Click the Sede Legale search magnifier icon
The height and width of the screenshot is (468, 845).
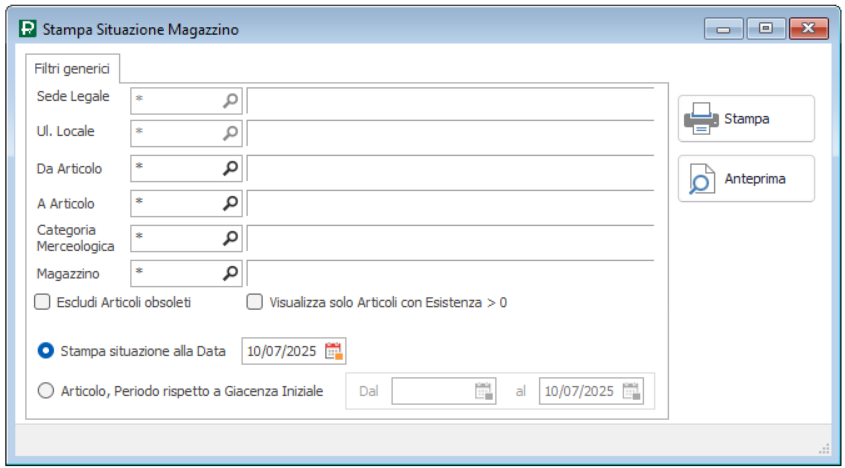point(231,100)
